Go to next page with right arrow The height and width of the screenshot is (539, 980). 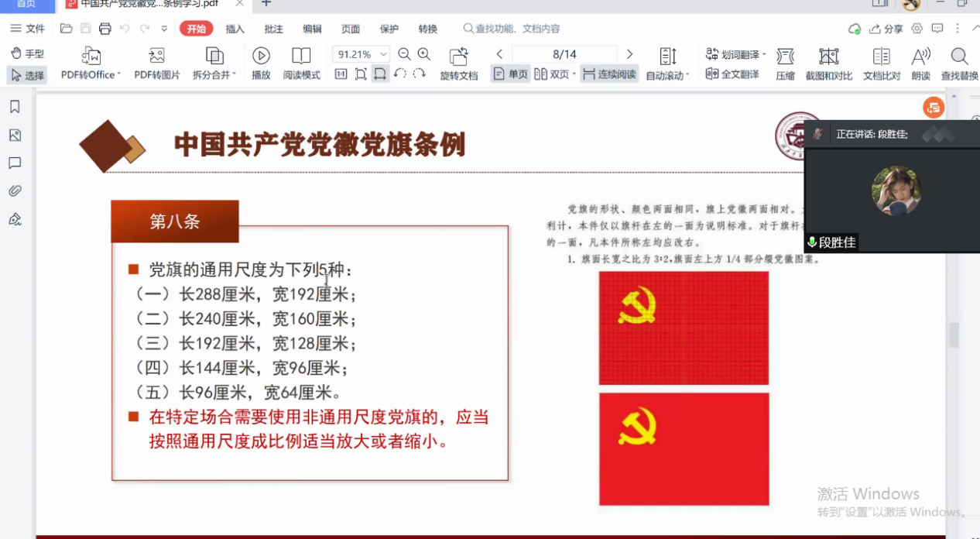[x=629, y=54]
